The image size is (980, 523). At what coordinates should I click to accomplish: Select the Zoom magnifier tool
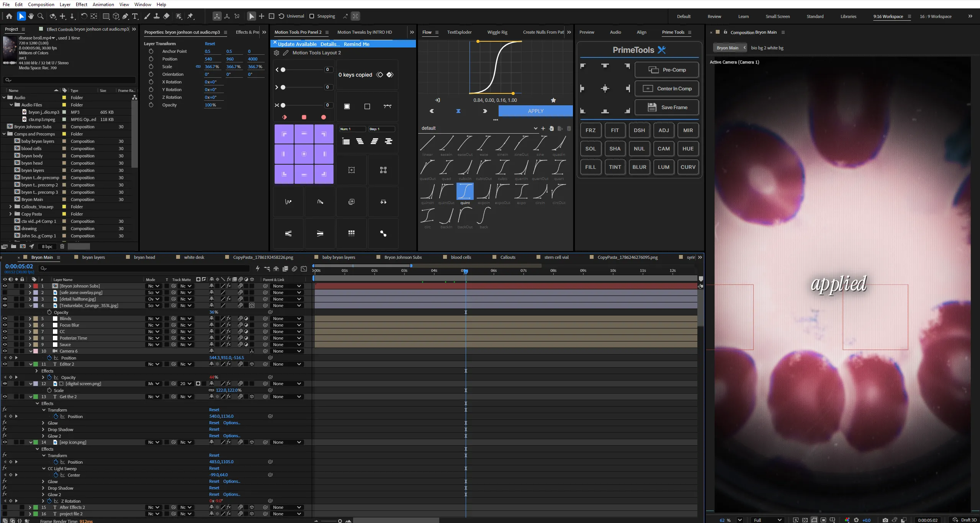pyautogui.click(x=41, y=16)
